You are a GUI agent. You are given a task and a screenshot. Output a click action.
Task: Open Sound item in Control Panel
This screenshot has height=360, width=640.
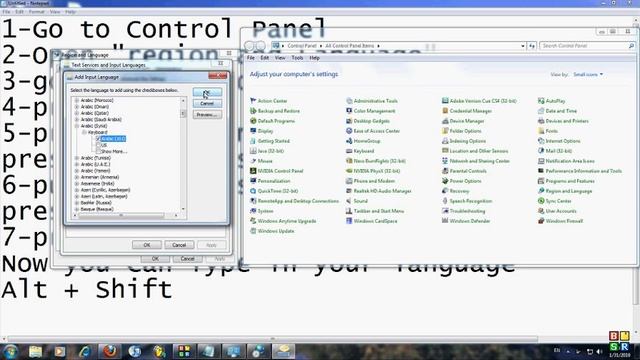click(x=357, y=201)
